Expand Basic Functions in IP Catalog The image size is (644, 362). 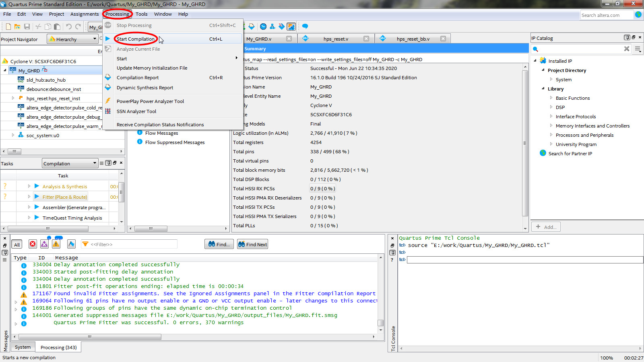point(551,98)
